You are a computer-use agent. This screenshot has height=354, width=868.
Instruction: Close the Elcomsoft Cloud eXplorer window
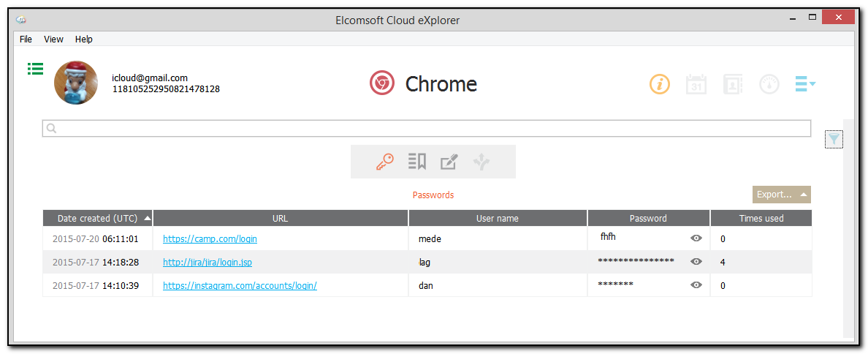pos(840,18)
